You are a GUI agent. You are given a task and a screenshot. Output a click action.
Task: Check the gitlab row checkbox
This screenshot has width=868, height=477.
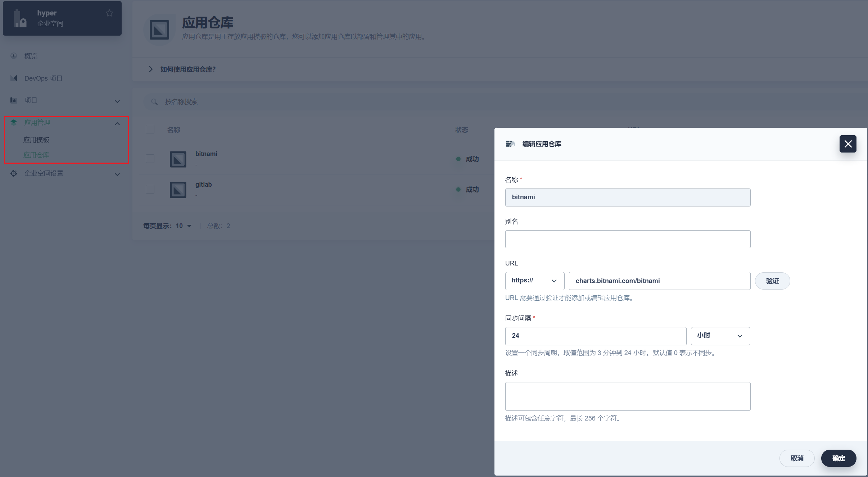(150, 189)
